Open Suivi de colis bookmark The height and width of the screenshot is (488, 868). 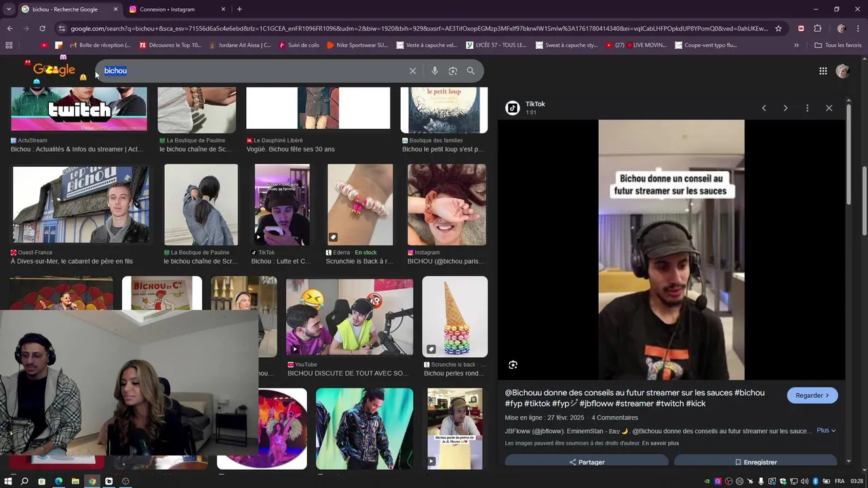(298, 45)
